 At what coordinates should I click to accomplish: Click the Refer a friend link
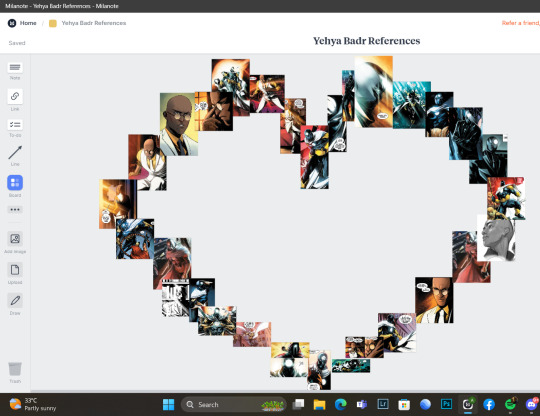520,23
